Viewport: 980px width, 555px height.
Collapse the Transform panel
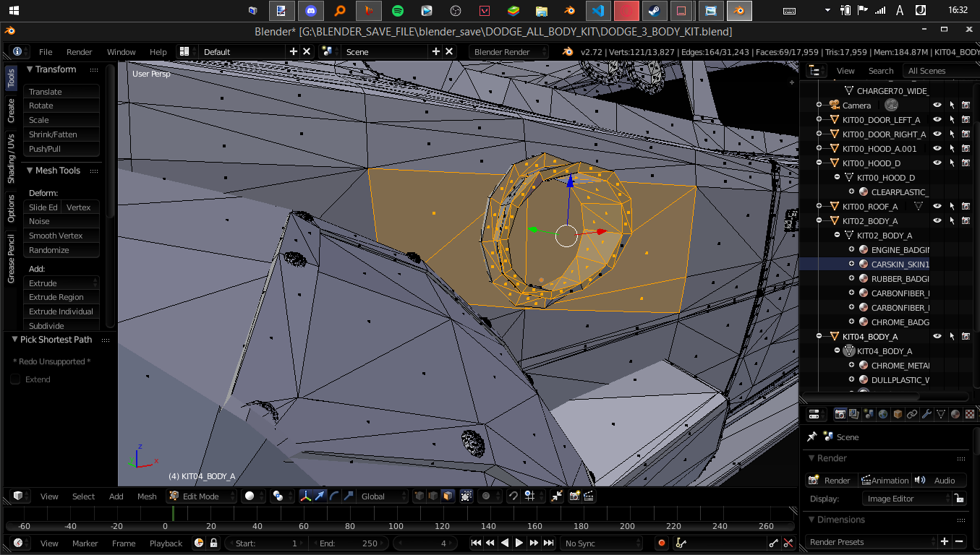coord(30,69)
